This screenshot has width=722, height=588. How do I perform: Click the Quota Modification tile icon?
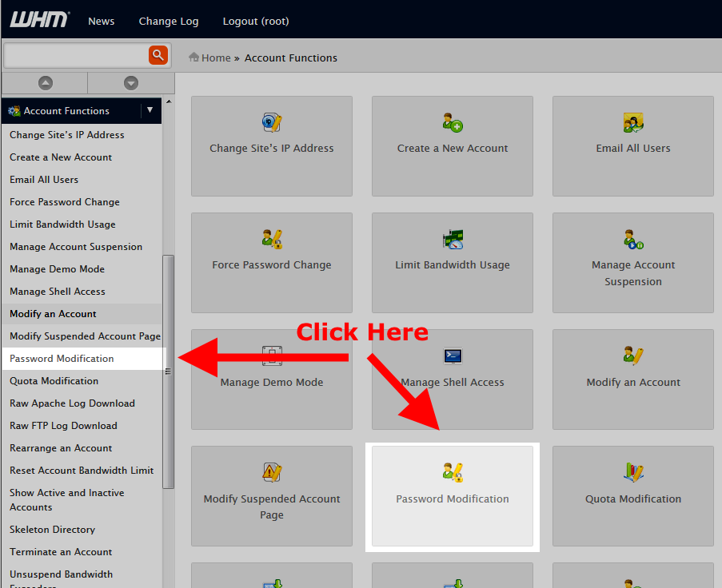click(633, 472)
